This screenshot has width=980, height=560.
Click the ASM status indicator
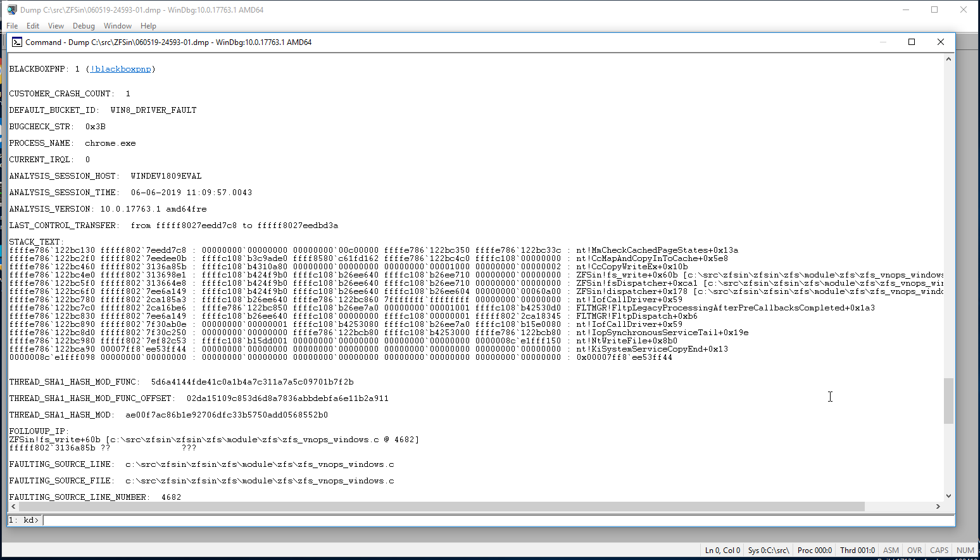891,550
